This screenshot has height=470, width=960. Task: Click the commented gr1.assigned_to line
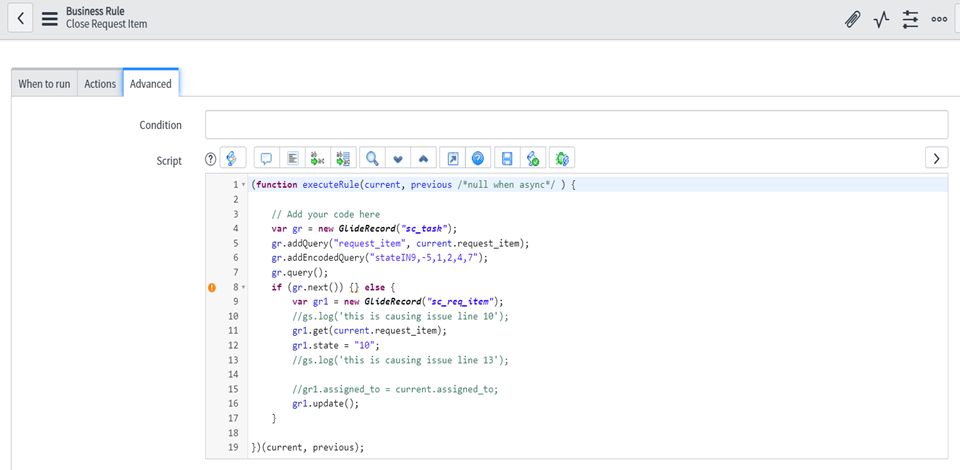(396, 389)
